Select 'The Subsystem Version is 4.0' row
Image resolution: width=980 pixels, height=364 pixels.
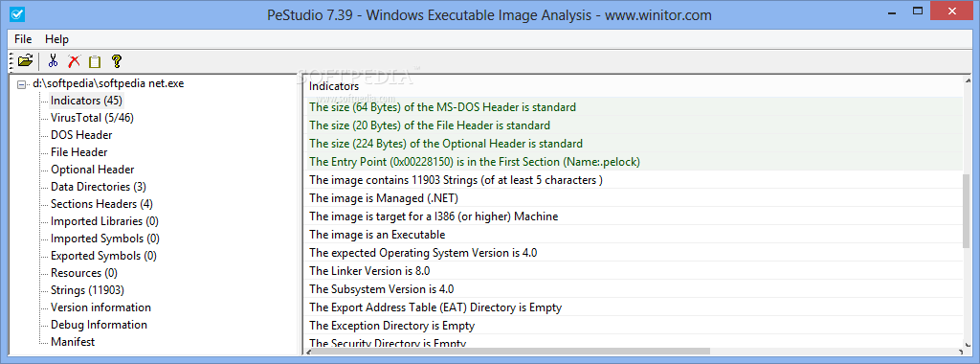(635, 289)
